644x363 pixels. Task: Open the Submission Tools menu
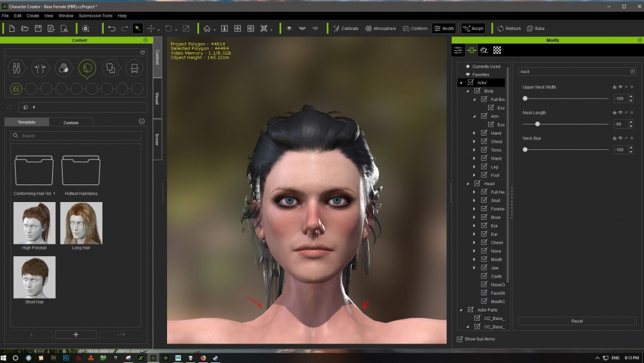point(95,15)
